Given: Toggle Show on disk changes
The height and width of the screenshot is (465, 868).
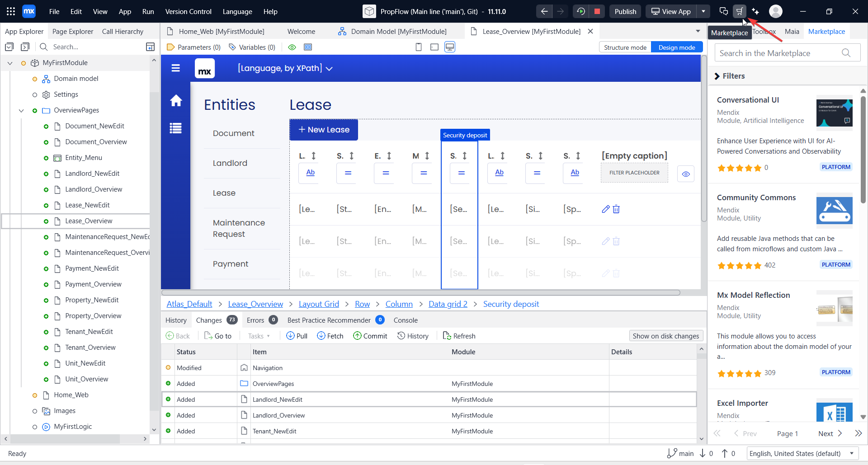Looking at the screenshot, I should [666, 336].
